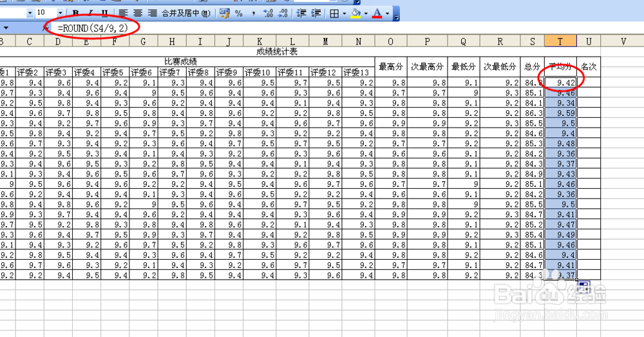
Task: Select the average cell showing 9.48
Action: (x=560, y=144)
